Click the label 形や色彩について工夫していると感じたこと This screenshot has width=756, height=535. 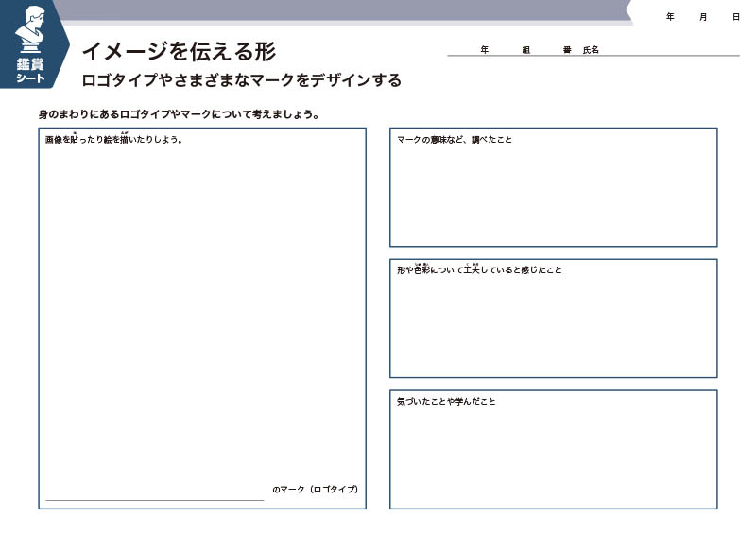coord(479,269)
